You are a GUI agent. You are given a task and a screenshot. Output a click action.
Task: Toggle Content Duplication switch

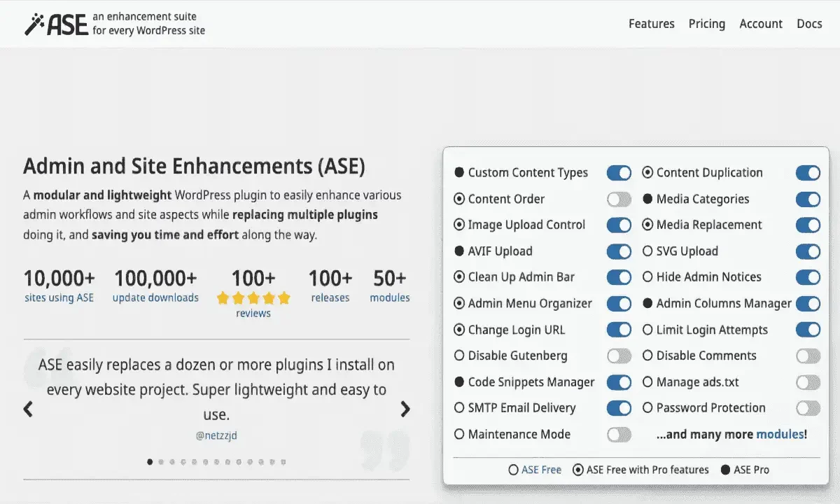coord(808,173)
